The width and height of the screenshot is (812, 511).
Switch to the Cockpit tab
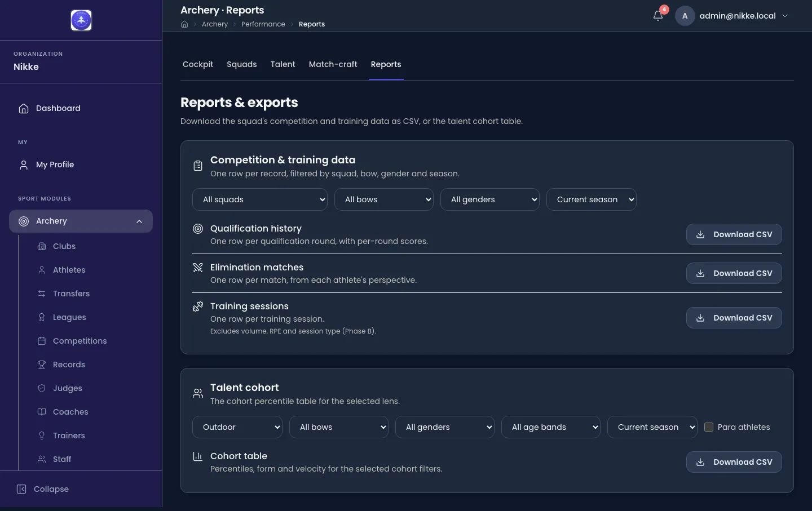198,64
